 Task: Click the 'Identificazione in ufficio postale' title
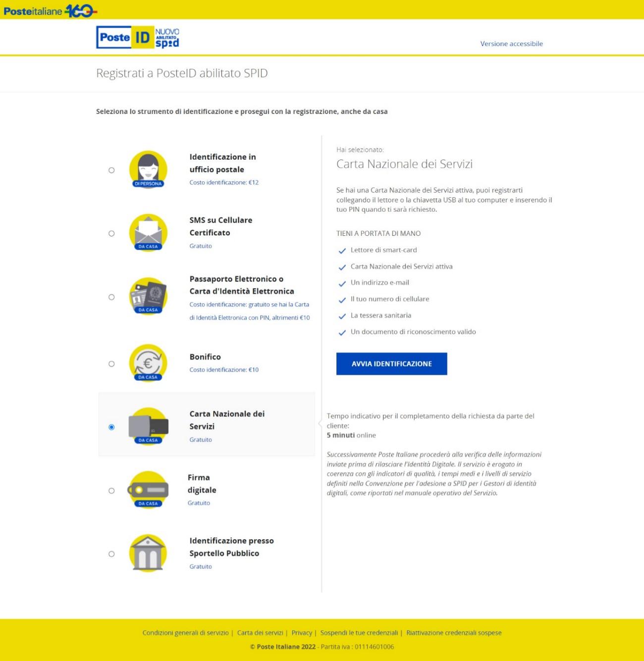pyautogui.click(x=223, y=163)
